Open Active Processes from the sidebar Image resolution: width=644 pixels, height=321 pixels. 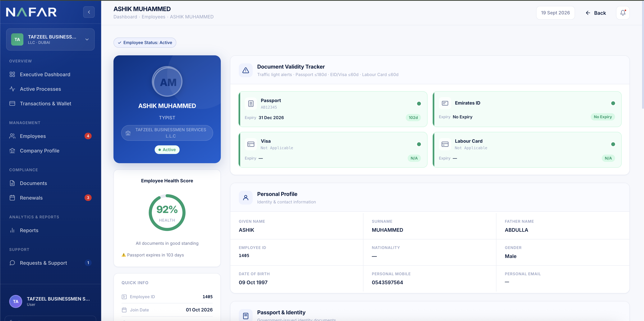point(50,89)
